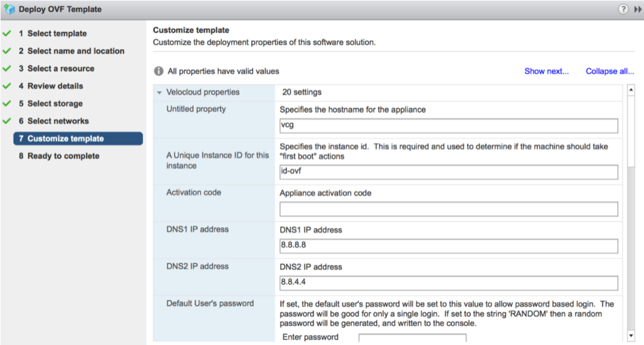Click the info icon beside valid values message
The width and height of the screenshot is (644, 345).
[159, 72]
